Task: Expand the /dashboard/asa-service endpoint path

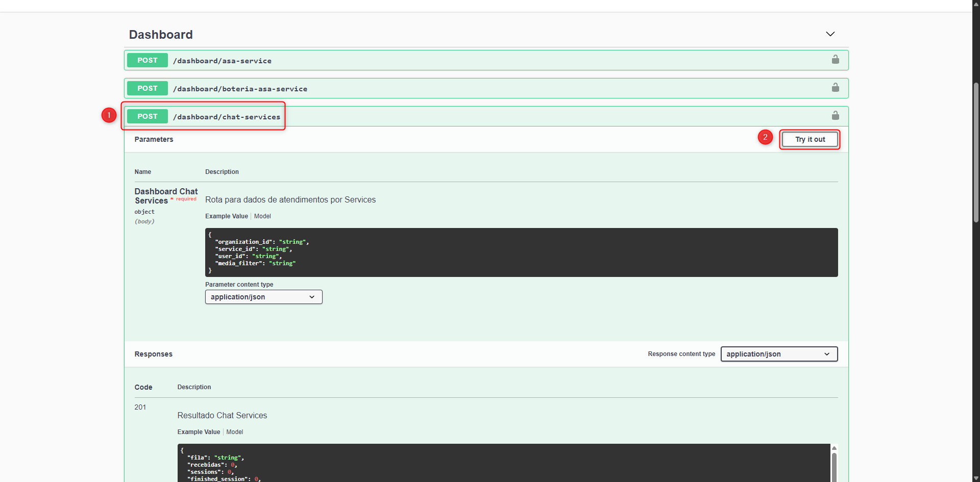Action: [x=222, y=61]
